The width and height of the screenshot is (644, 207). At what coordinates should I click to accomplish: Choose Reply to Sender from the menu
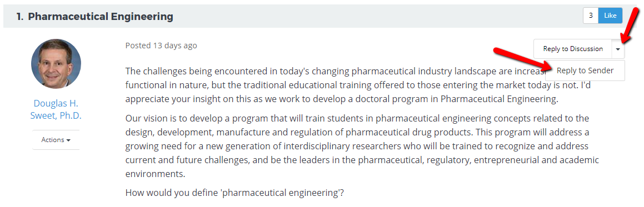click(x=585, y=70)
